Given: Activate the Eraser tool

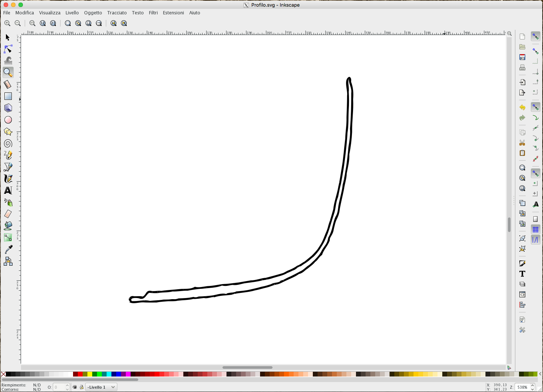Looking at the screenshot, I should pyautogui.click(x=8, y=214).
